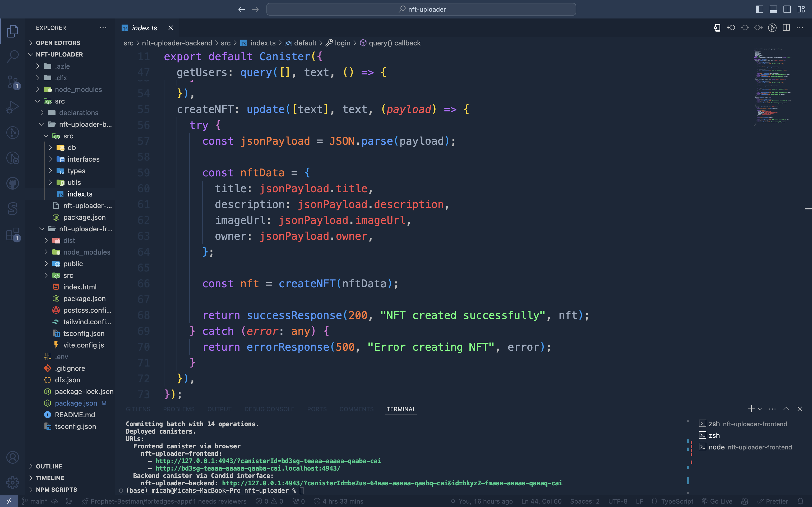Open the new terminal launch profile dropdown
Viewport: 812px width, 507px height.
pyautogui.click(x=760, y=409)
